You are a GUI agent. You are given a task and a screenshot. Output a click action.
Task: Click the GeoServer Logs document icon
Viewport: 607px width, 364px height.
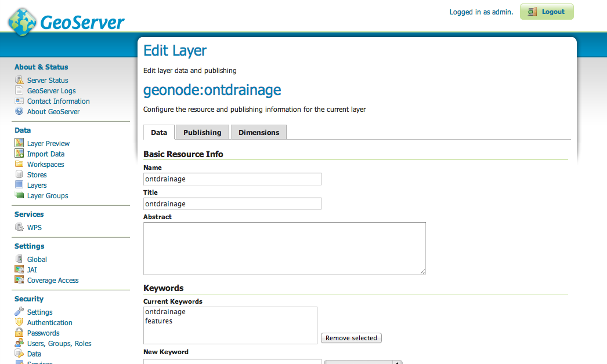click(19, 90)
